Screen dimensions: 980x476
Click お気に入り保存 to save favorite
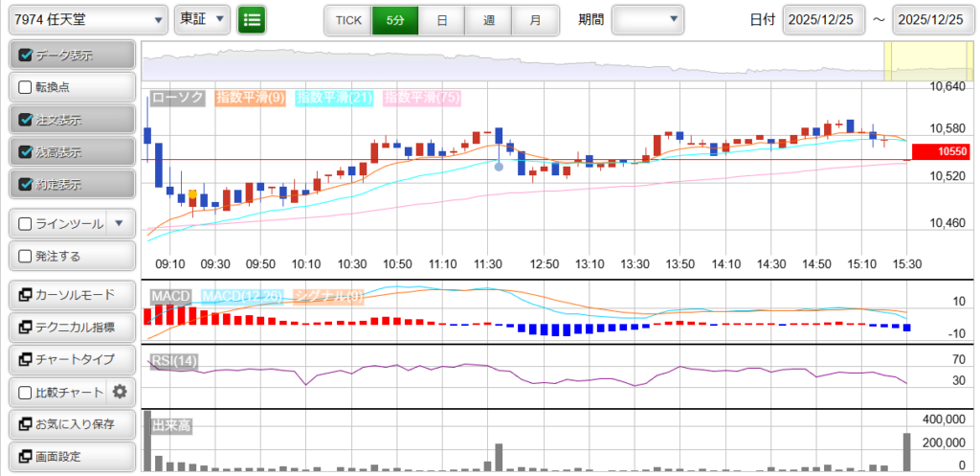click(x=72, y=424)
